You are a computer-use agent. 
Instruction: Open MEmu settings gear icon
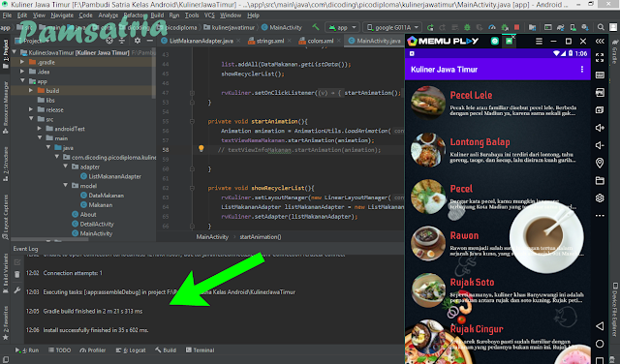pyautogui.click(x=600, y=198)
